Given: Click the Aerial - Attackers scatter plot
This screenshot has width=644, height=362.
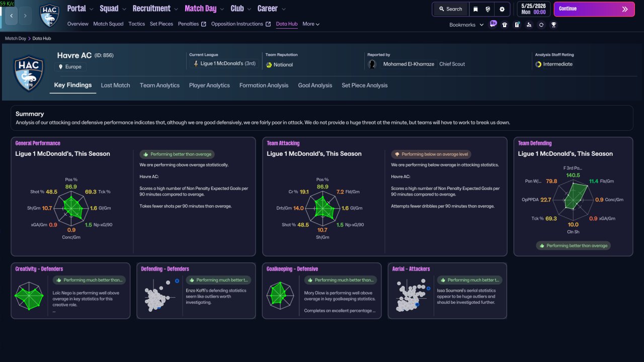Looking at the screenshot, I should (x=413, y=296).
